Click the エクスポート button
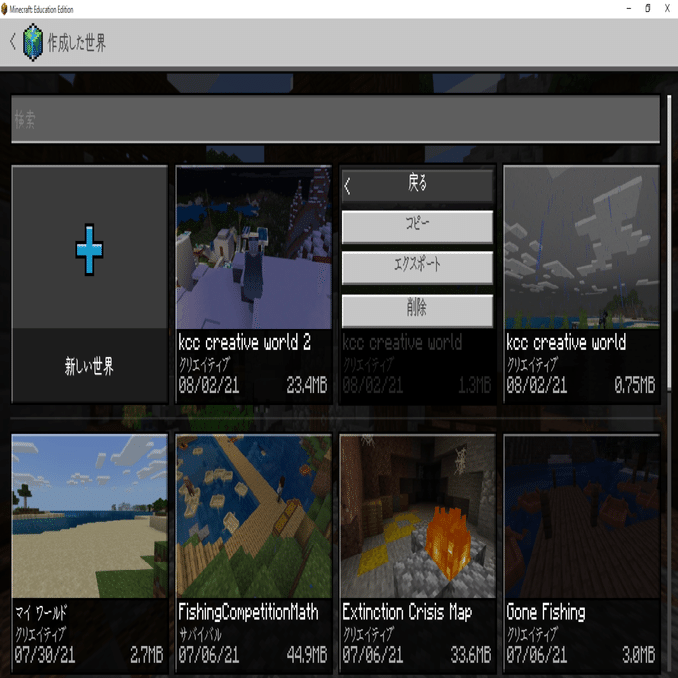Screen dimensions: 678x678 (x=417, y=267)
